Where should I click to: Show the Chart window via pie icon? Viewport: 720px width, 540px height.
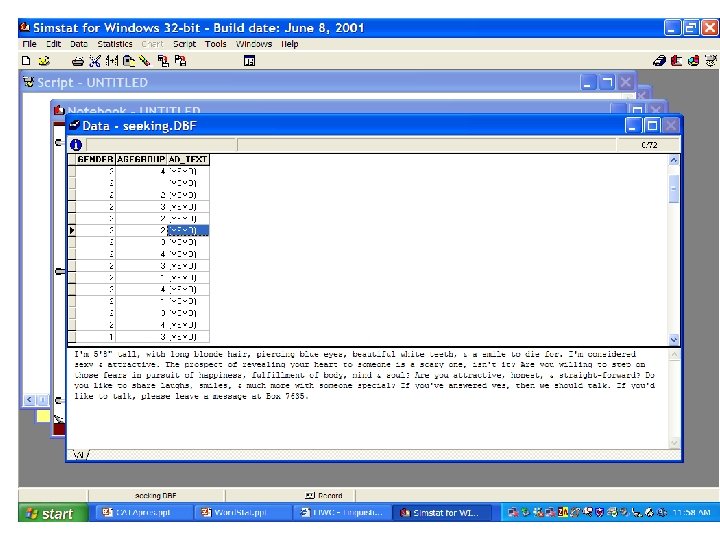pos(693,61)
